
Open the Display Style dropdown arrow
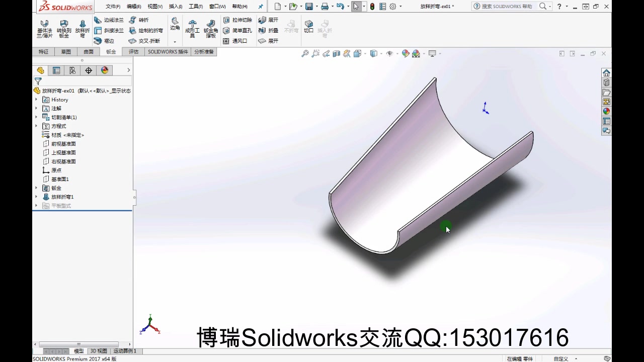[381, 54]
